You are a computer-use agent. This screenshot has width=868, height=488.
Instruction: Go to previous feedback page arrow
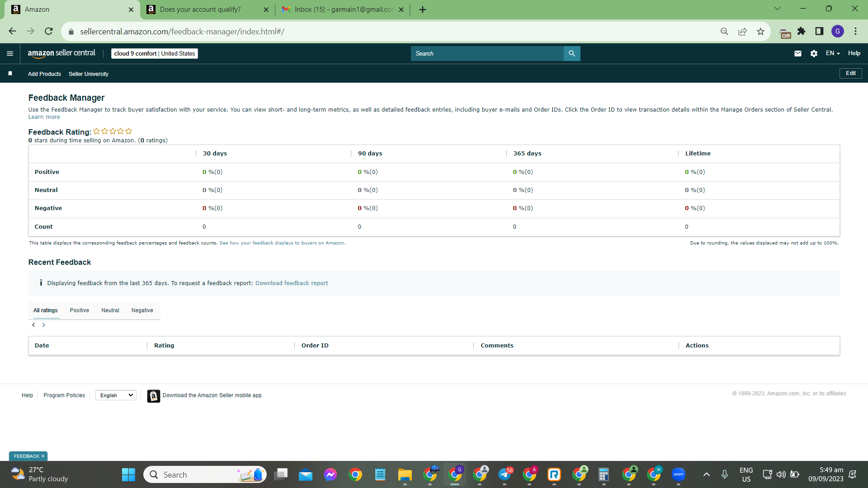[x=33, y=325]
